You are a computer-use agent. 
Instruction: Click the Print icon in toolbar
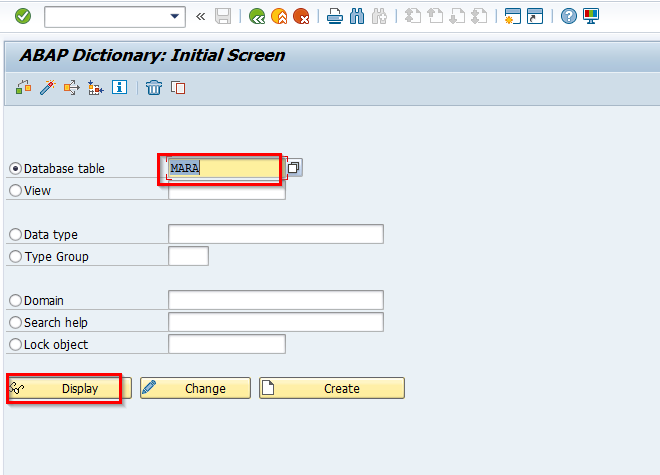(x=335, y=16)
